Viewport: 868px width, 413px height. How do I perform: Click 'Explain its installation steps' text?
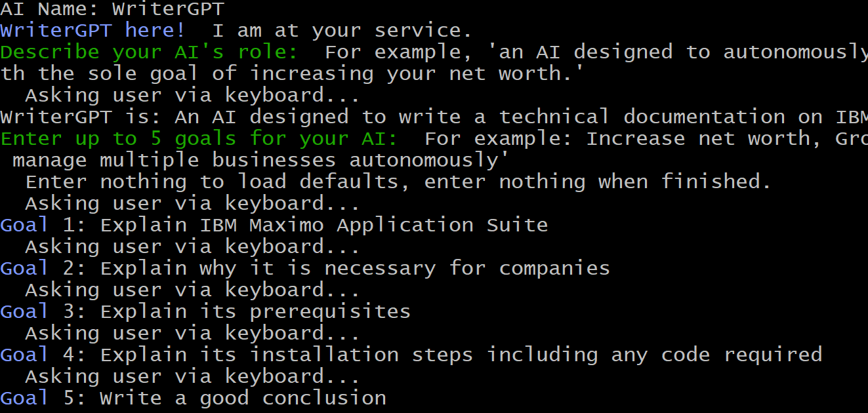coord(286,355)
